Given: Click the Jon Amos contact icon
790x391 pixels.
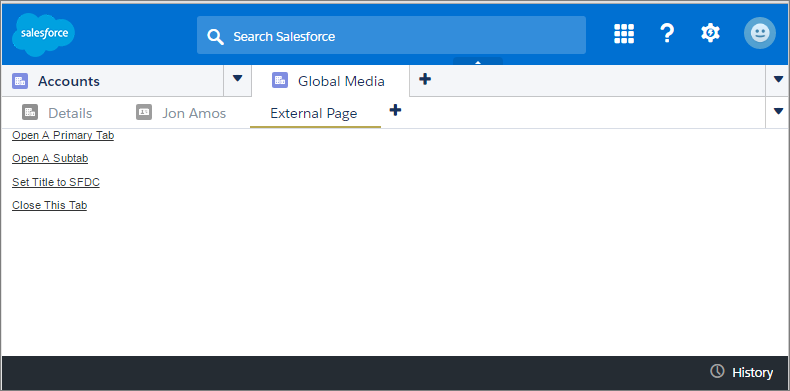Looking at the screenshot, I should pos(144,112).
